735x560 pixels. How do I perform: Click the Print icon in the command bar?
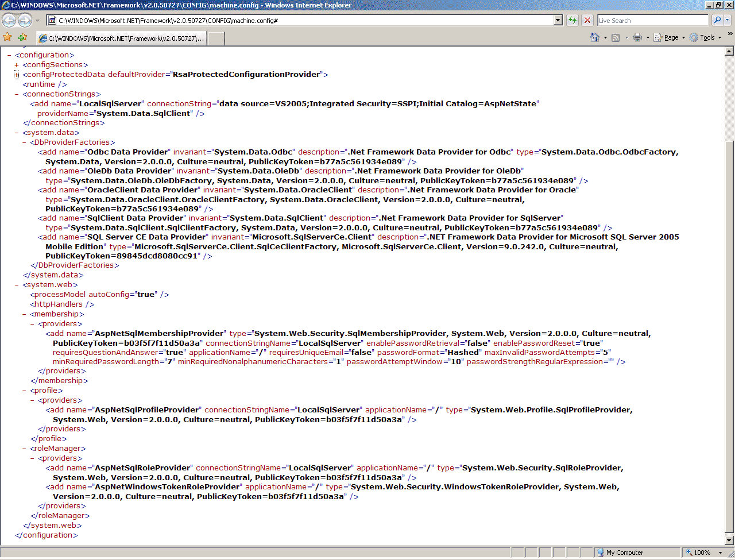(637, 37)
